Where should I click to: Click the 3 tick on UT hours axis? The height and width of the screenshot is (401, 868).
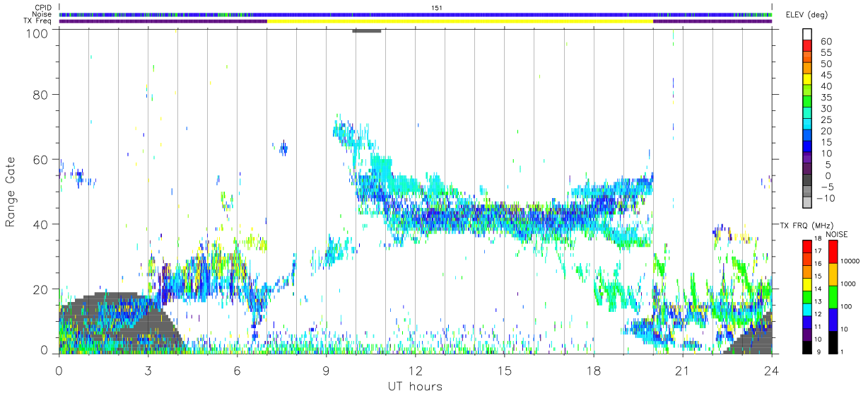click(x=148, y=370)
